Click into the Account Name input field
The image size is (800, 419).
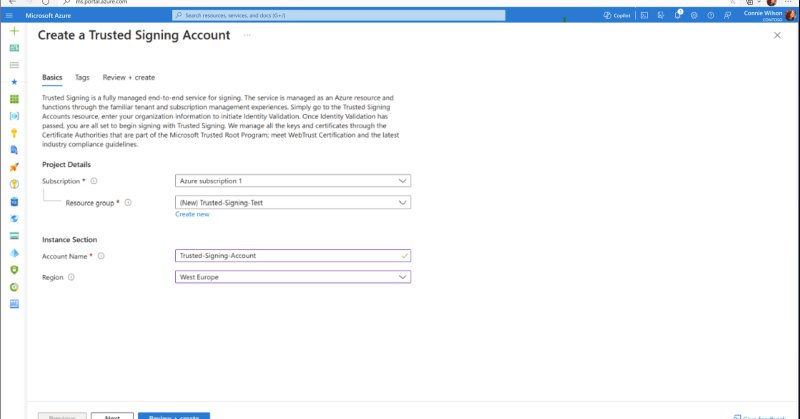293,256
